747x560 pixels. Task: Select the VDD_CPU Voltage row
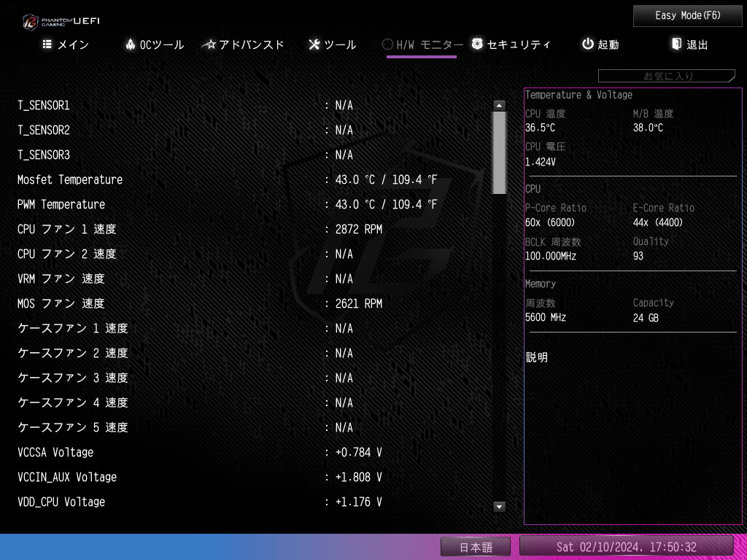coord(252,502)
